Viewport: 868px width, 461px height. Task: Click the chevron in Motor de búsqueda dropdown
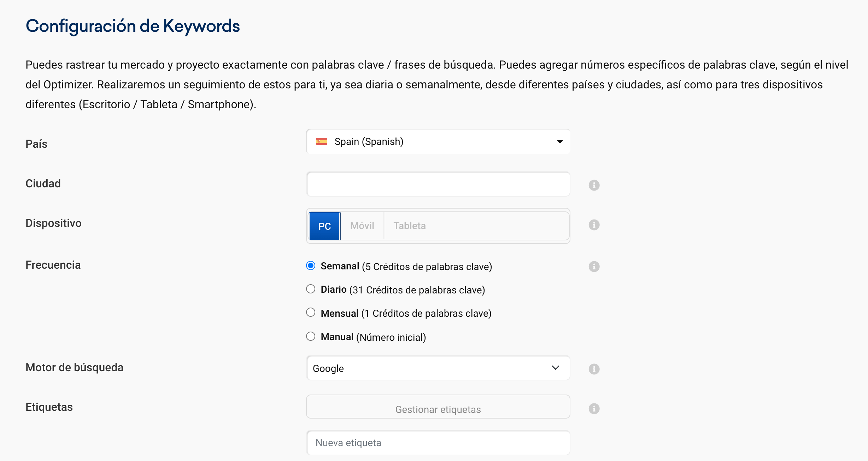(555, 368)
